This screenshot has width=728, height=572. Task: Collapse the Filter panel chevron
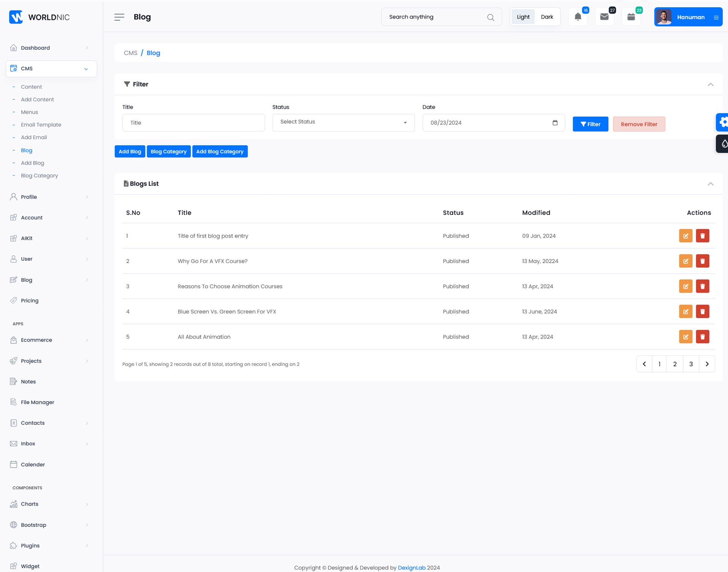point(711,85)
